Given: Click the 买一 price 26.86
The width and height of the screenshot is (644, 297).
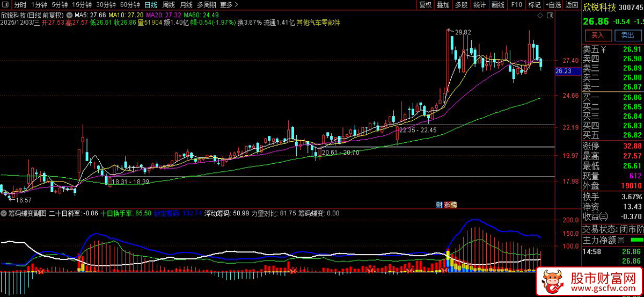Looking at the screenshot, I should [633, 97].
